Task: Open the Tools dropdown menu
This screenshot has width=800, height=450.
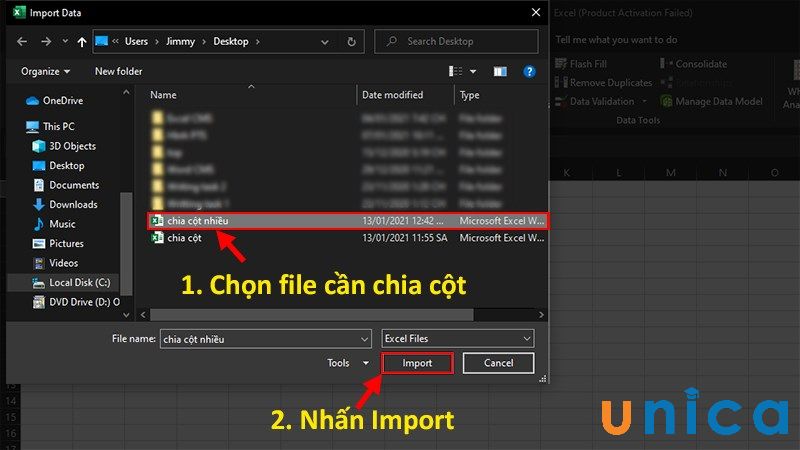Action: 348,363
